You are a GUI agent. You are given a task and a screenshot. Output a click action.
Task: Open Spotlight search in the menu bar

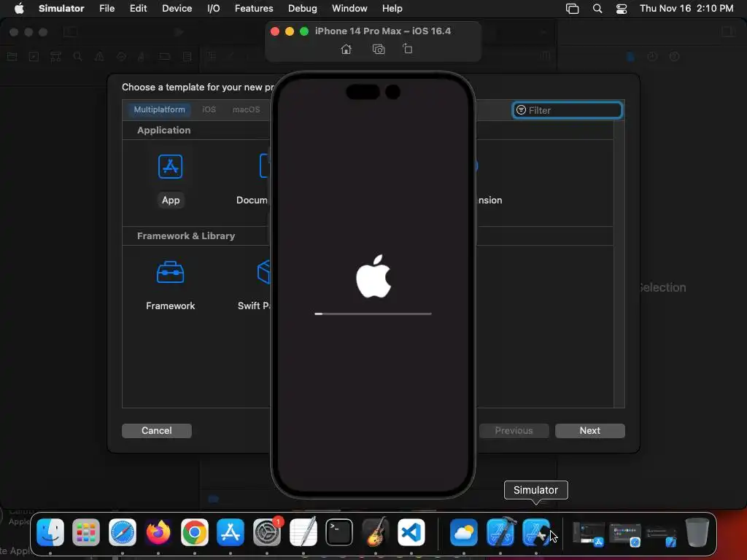597,9
